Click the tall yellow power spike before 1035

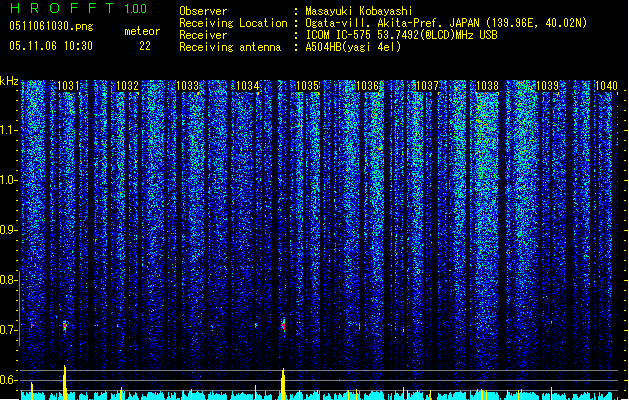[283, 384]
